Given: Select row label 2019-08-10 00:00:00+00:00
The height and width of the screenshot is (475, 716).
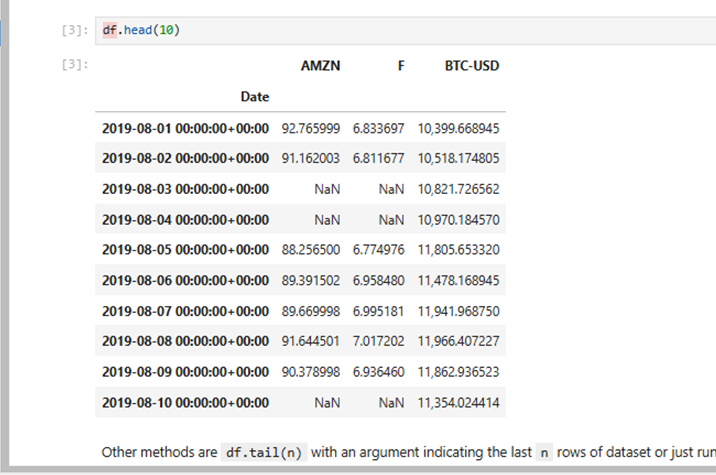Looking at the screenshot, I should point(185,402).
